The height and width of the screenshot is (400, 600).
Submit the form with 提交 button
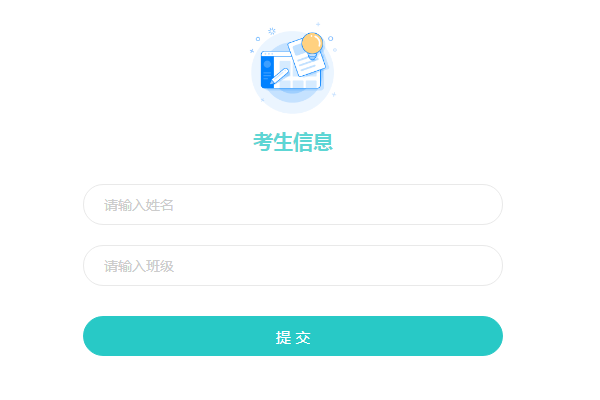293,336
